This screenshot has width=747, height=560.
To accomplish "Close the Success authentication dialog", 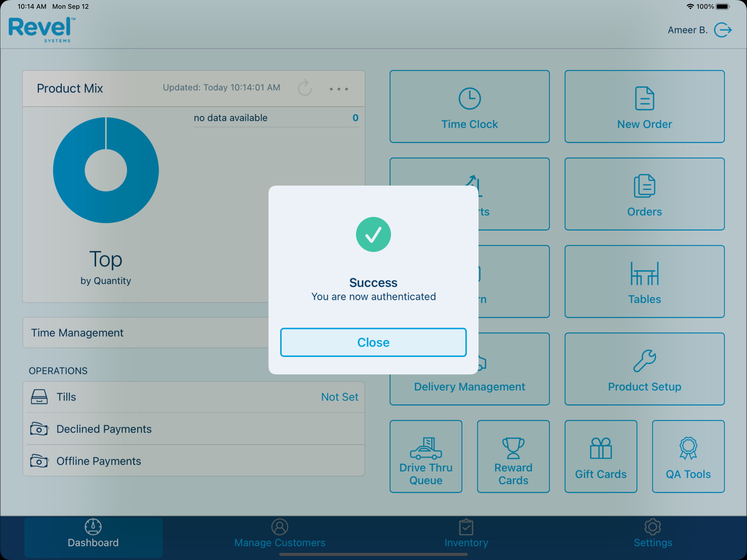I will [x=373, y=342].
